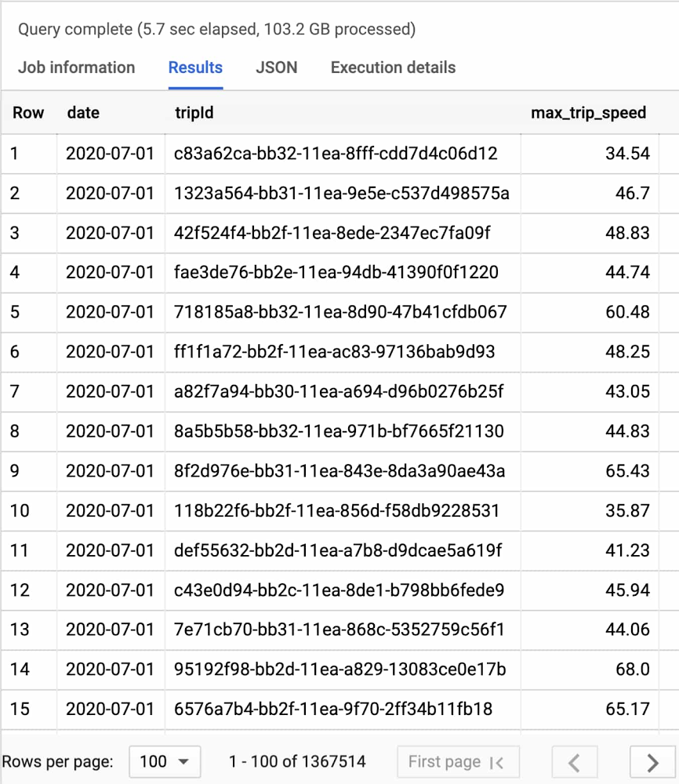
Task: Click the max_trip_speed column header
Action: click(588, 113)
